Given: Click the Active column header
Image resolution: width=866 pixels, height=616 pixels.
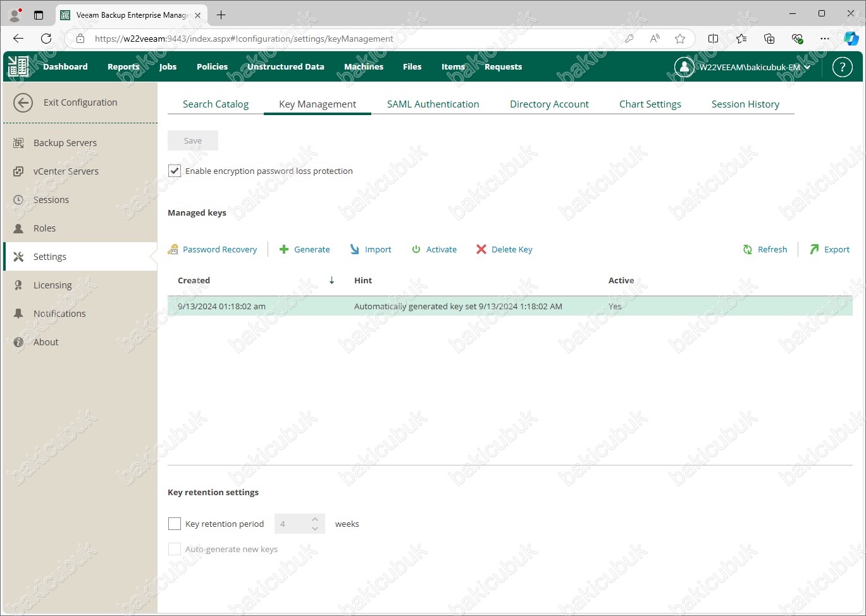Looking at the screenshot, I should pyautogui.click(x=621, y=280).
